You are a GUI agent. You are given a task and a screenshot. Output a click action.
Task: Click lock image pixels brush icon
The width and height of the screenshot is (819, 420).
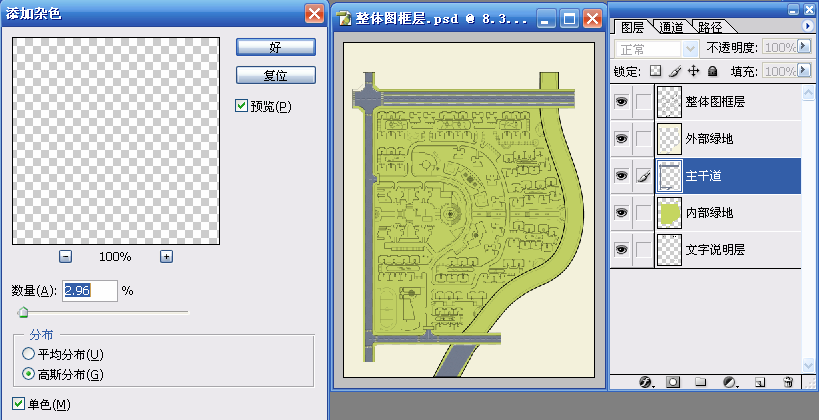[x=674, y=72]
